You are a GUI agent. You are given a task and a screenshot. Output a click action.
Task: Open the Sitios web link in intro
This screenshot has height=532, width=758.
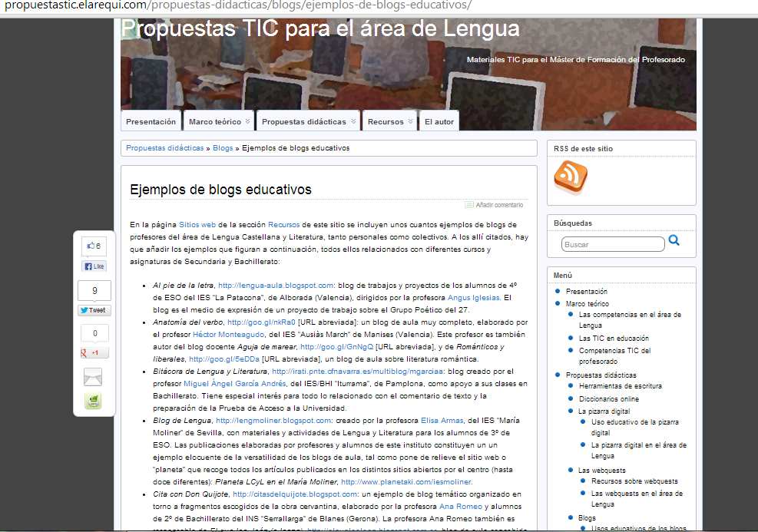(197, 225)
